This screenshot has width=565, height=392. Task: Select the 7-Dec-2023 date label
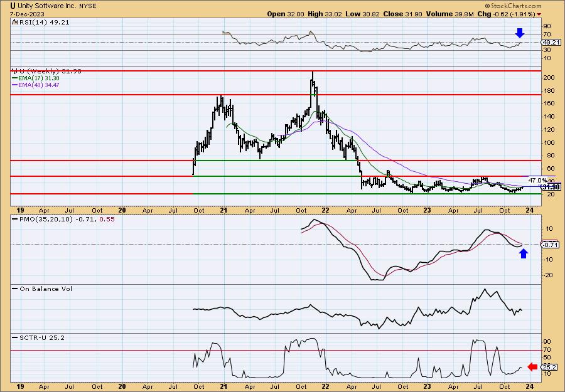tap(28, 14)
